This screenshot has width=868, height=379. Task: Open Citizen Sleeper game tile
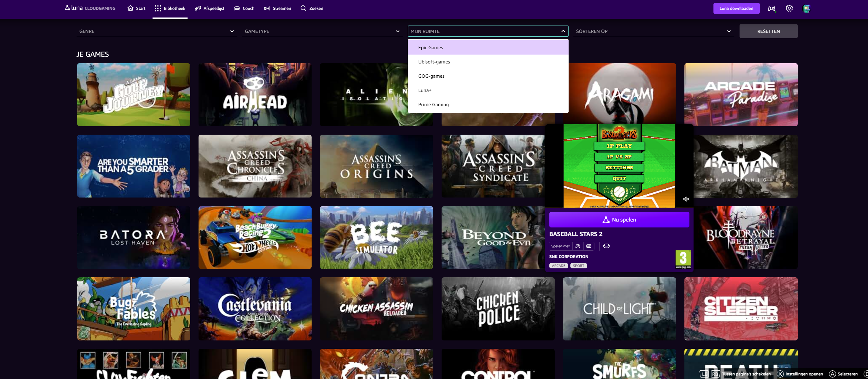741,309
